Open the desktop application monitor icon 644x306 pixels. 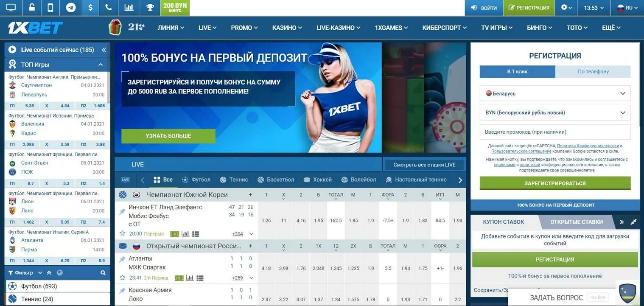coord(11,8)
